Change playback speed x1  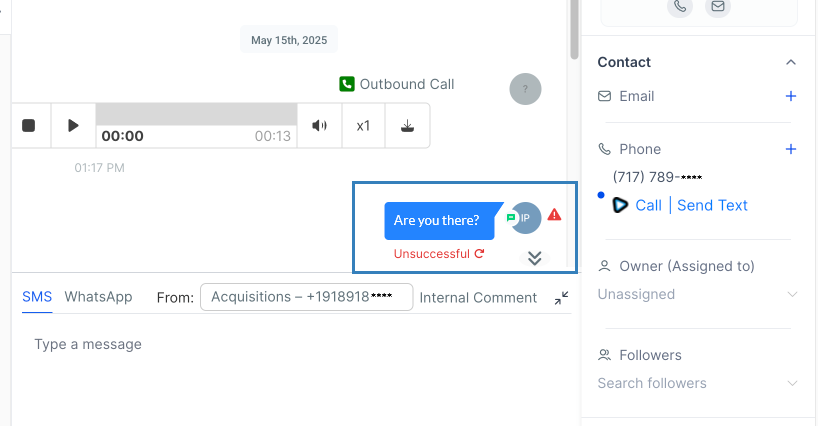(x=363, y=126)
